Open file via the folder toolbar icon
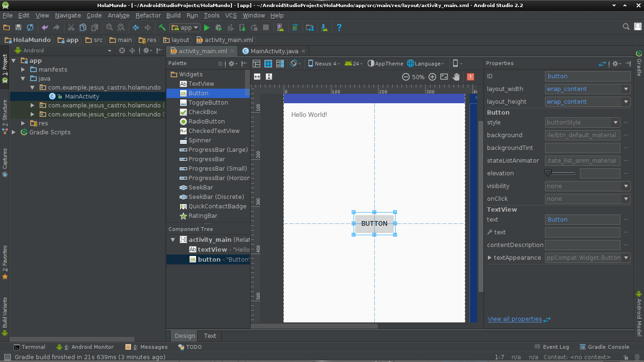644x362 pixels. click(x=7, y=27)
